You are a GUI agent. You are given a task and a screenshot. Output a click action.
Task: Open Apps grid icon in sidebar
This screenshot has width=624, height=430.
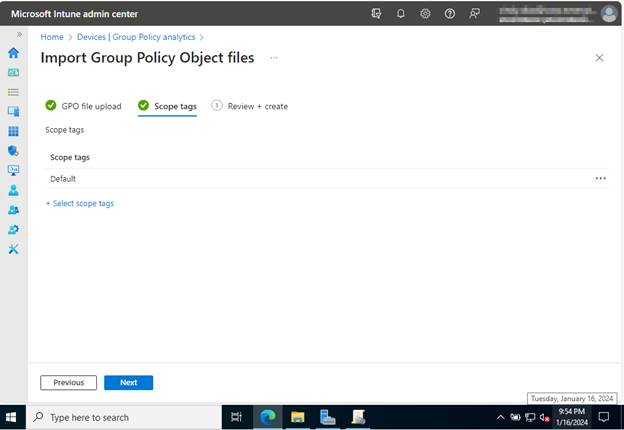coord(13,131)
